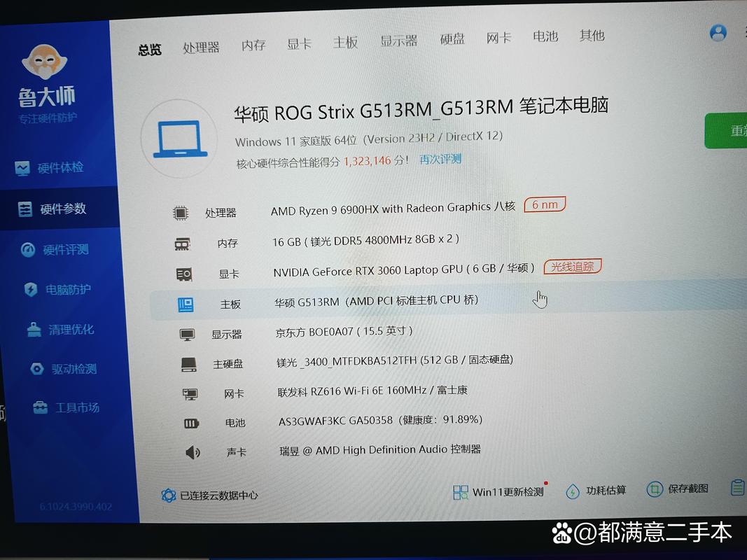Open the 总览 overview tab

click(x=150, y=50)
